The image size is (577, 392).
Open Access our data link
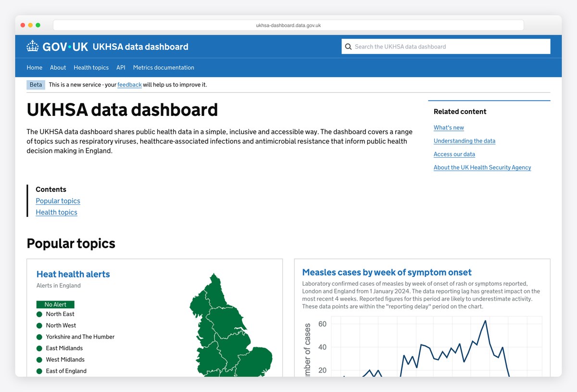(x=454, y=154)
